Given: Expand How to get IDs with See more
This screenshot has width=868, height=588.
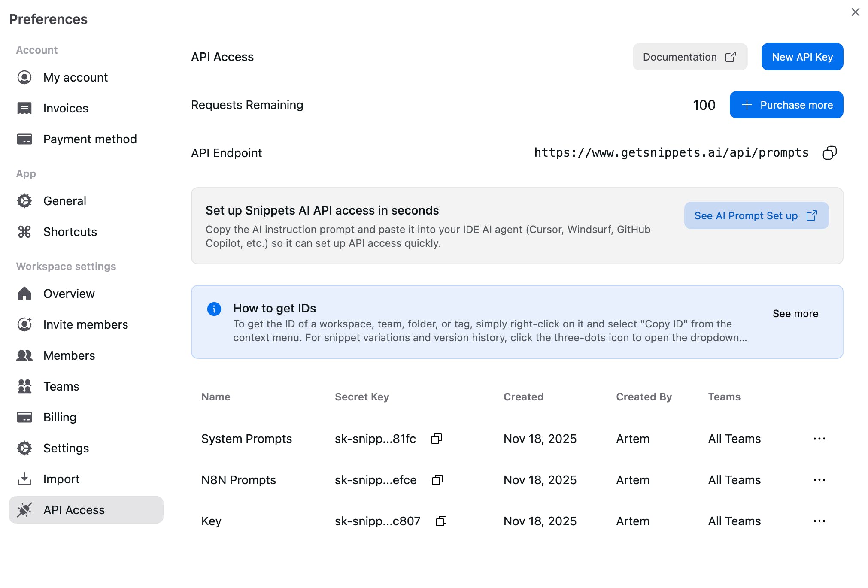Looking at the screenshot, I should coord(795,314).
